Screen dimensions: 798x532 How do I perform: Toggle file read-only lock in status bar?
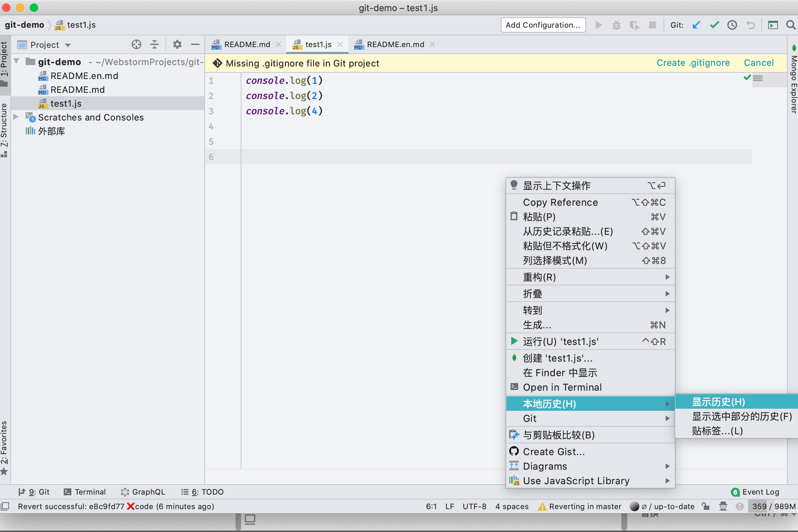pyautogui.click(x=706, y=506)
